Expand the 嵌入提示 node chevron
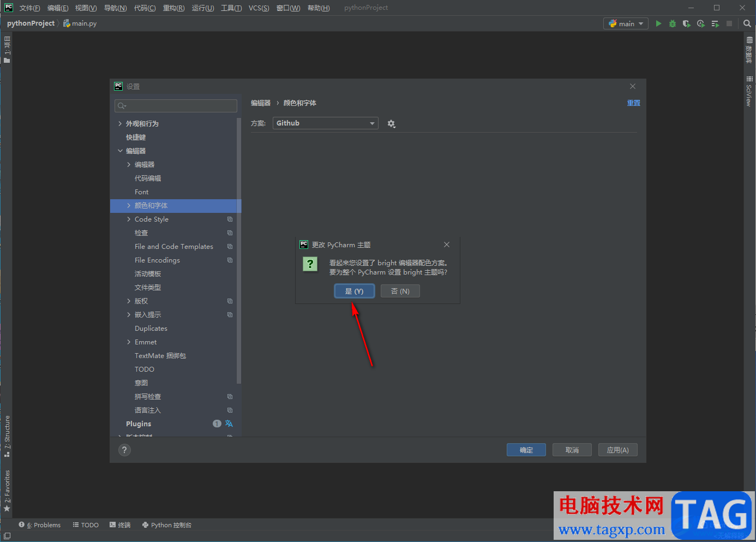 (x=129, y=315)
